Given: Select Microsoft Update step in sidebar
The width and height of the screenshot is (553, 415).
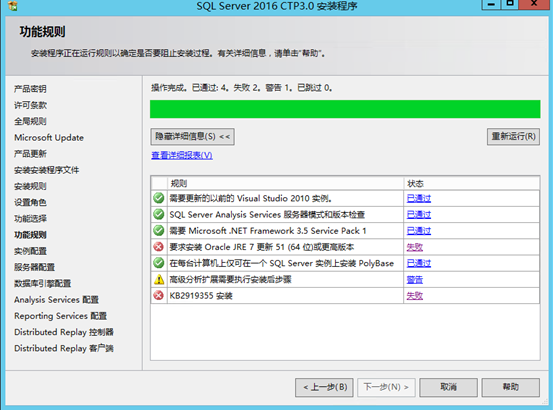Looking at the screenshot, I should [x=49, y=138].
